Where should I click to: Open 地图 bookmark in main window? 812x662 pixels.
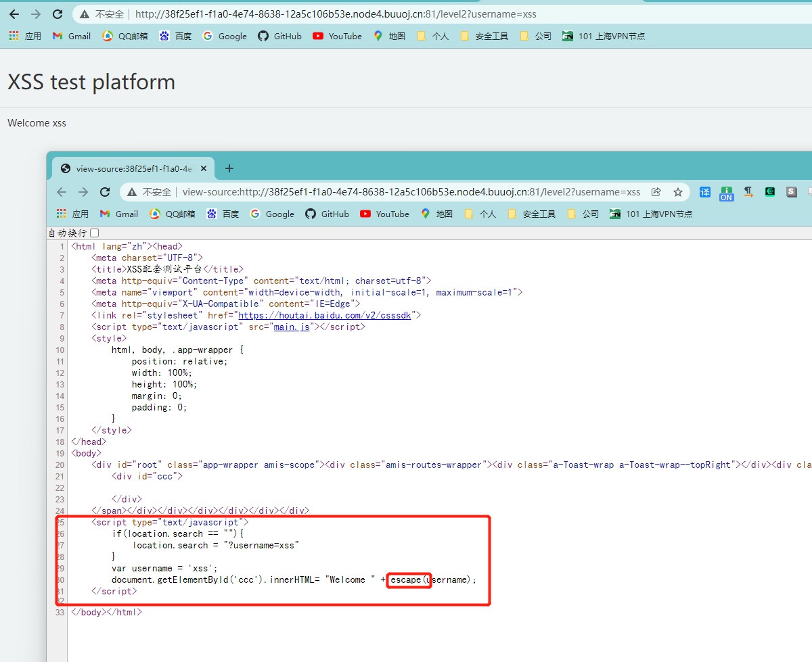390,36
